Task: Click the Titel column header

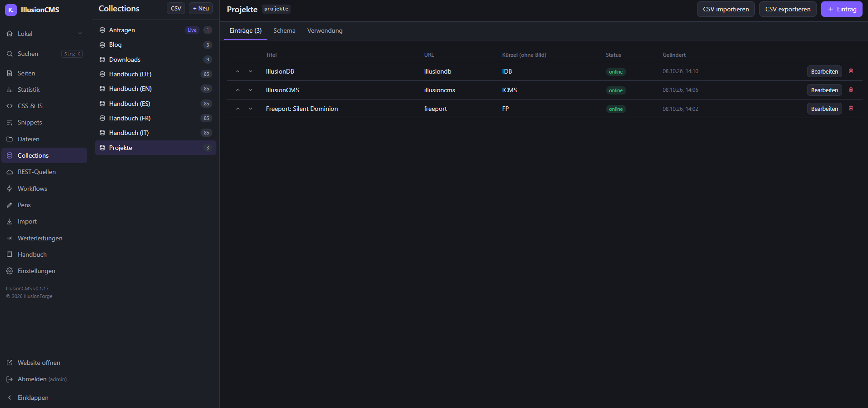Action: coord(271,55)
